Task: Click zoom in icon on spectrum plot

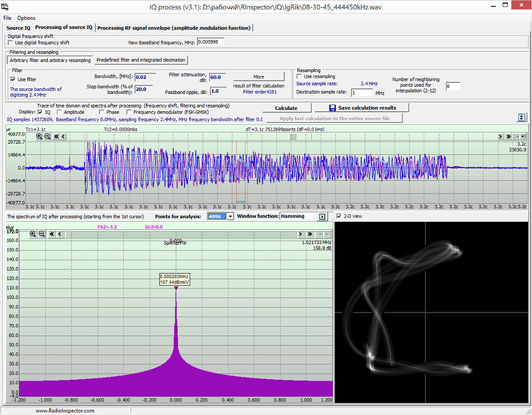Action: click(33, 234)
